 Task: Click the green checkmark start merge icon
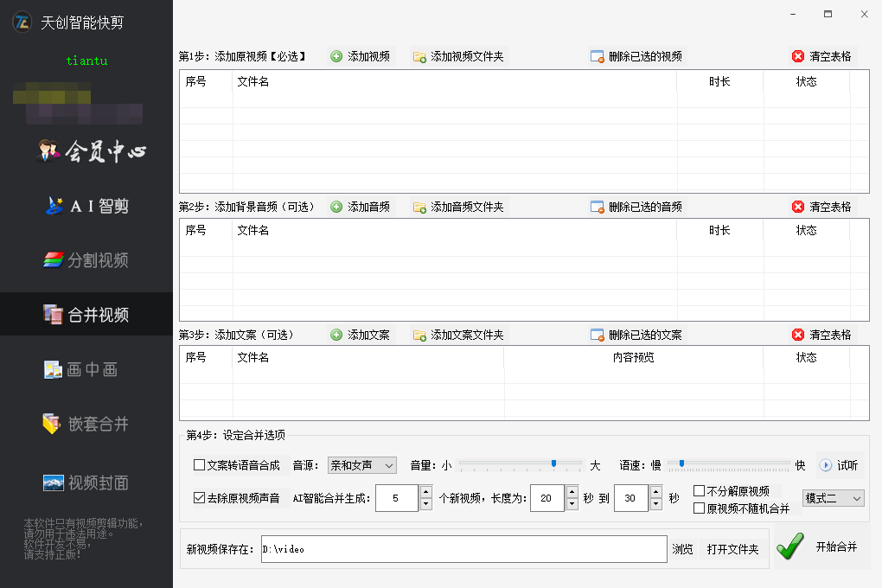pos(790,546)
